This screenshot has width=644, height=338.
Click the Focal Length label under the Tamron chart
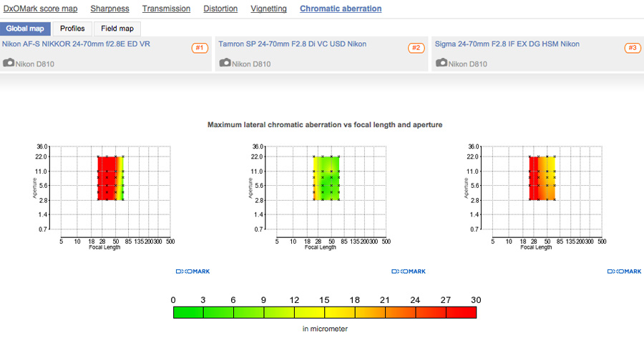(321, 247)
